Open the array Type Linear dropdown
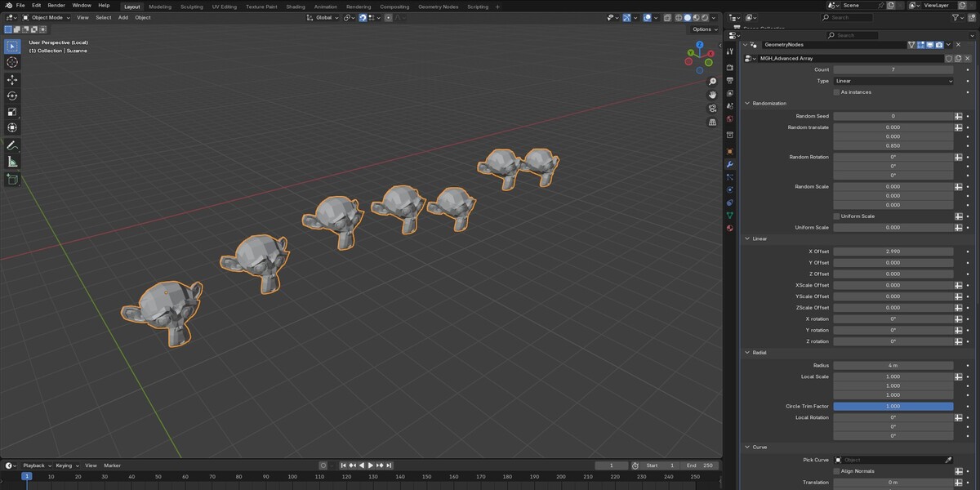Screen dimensions: 980x490 coord(893,81)
